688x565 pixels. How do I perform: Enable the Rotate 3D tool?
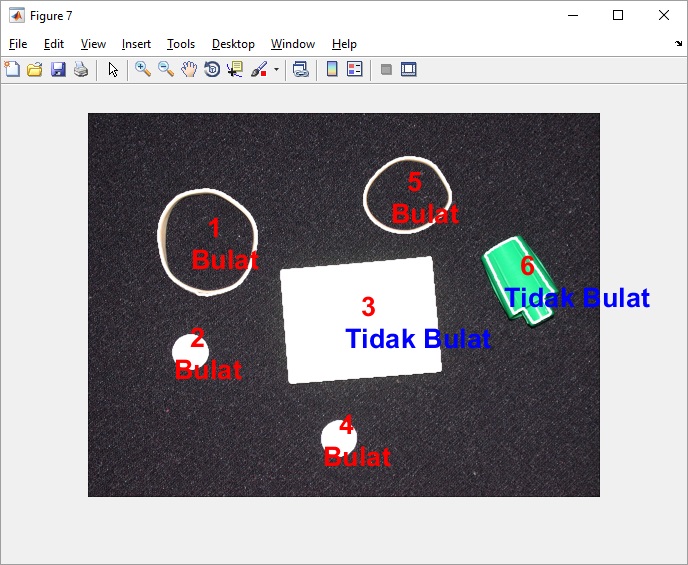(212, 69)
